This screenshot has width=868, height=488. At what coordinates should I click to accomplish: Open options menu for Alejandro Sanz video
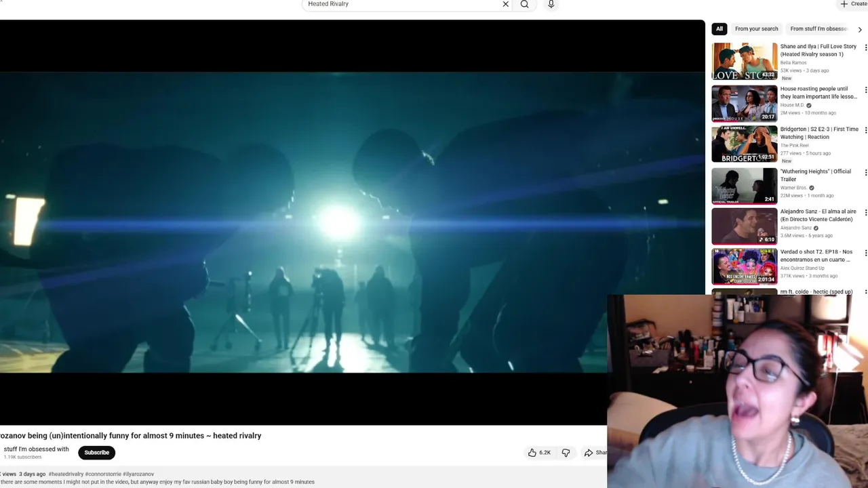pos(865,212)
